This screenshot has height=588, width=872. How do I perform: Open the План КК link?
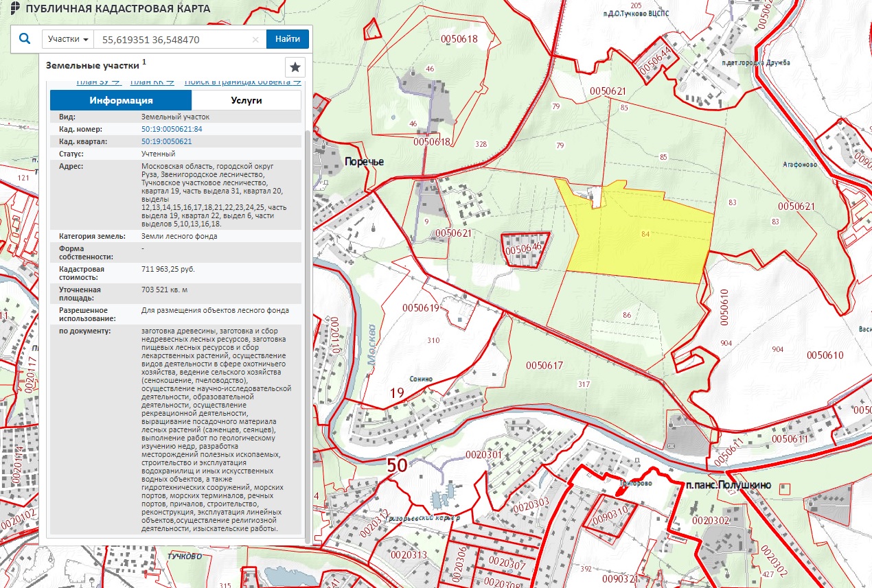pyautogui.click(x=152, y=82)
